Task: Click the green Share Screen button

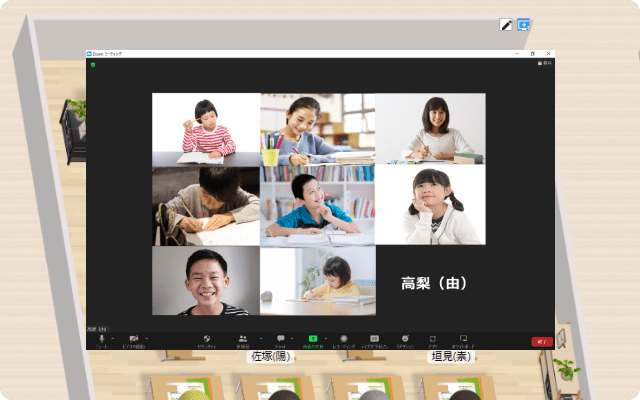Action: pos(312,340)
